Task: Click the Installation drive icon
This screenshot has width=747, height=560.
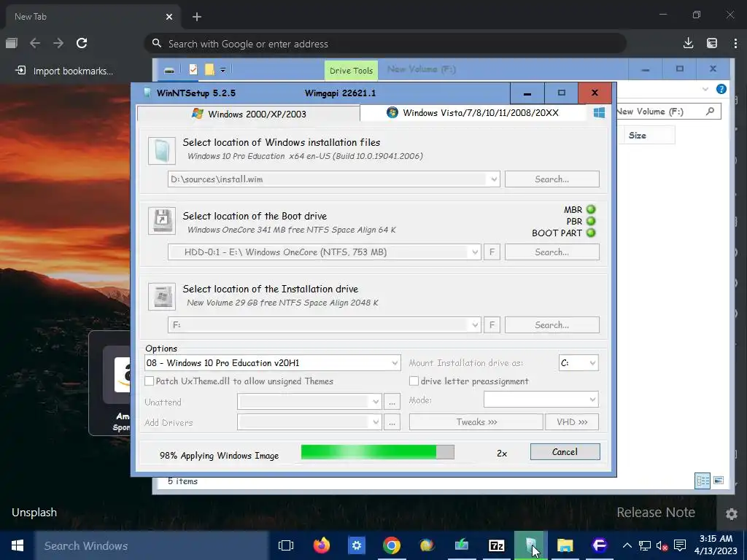Action: click(162, 296)
